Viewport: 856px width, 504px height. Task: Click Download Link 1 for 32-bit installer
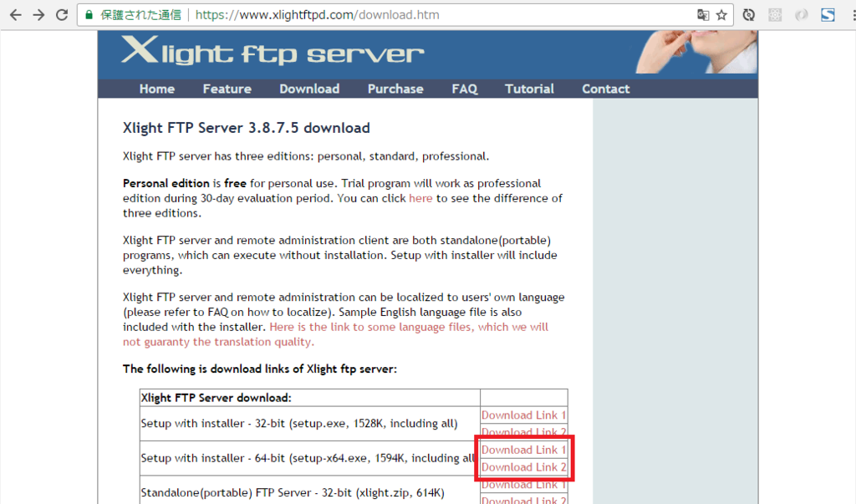click(523, 415)
